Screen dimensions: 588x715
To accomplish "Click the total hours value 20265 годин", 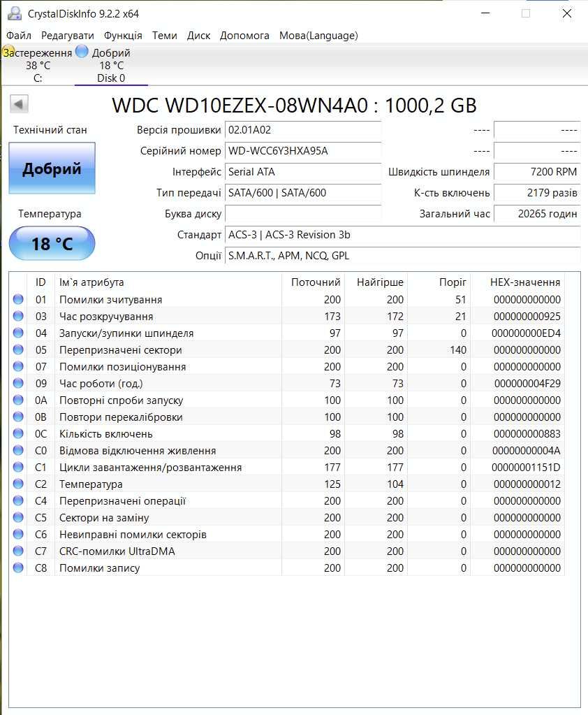I will pyautogui.click(x=537, y=214).
